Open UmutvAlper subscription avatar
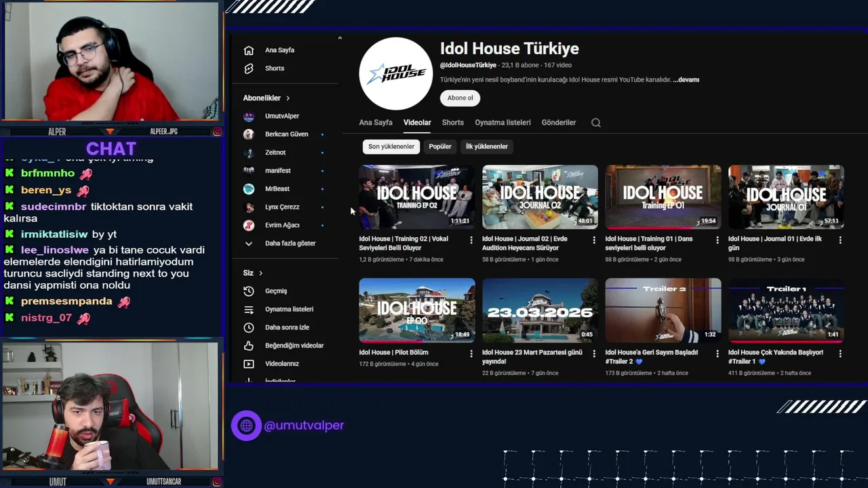 (249, 116)
